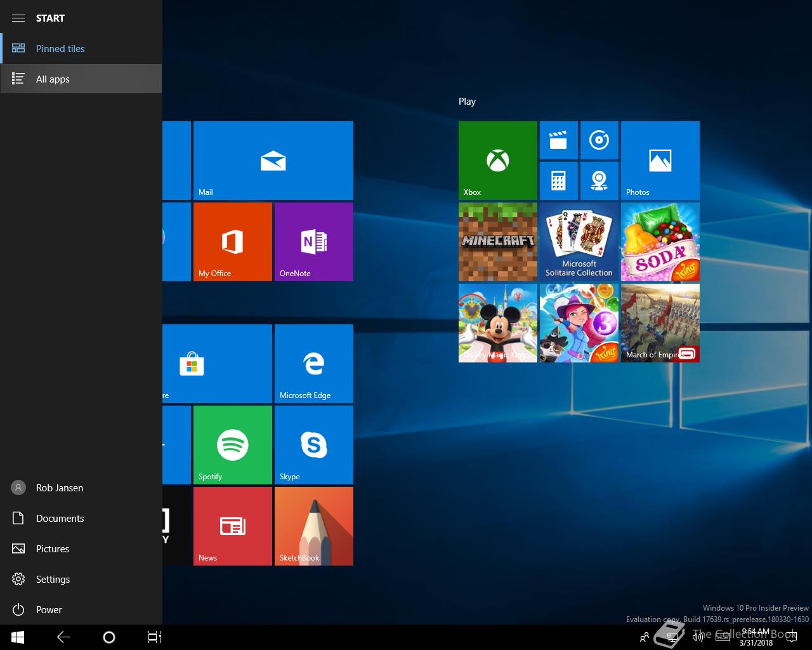Open the Action Center notification icon
Image resolution: width=812 pixels, height=650 pixels.
(790, 637)
